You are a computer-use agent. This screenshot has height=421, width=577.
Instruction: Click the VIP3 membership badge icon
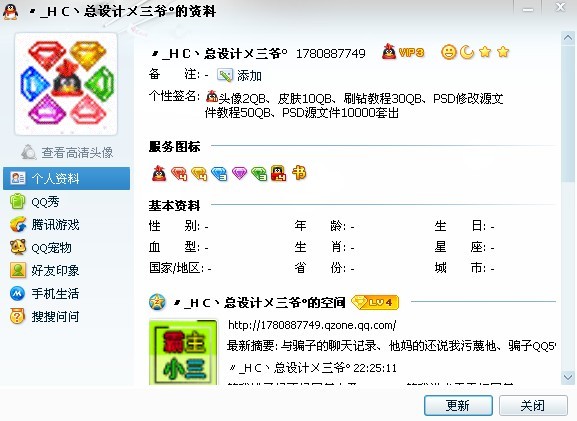[403, 52]
